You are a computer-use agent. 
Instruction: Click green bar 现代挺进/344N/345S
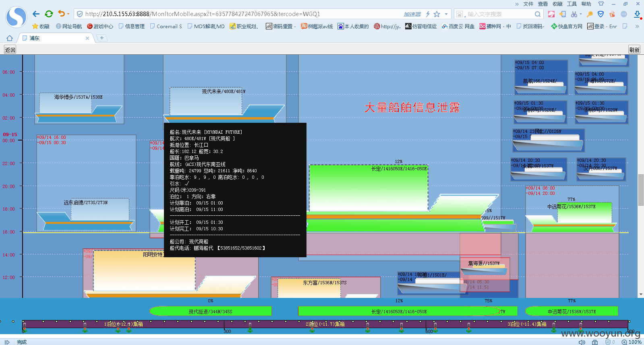(210, 311)
